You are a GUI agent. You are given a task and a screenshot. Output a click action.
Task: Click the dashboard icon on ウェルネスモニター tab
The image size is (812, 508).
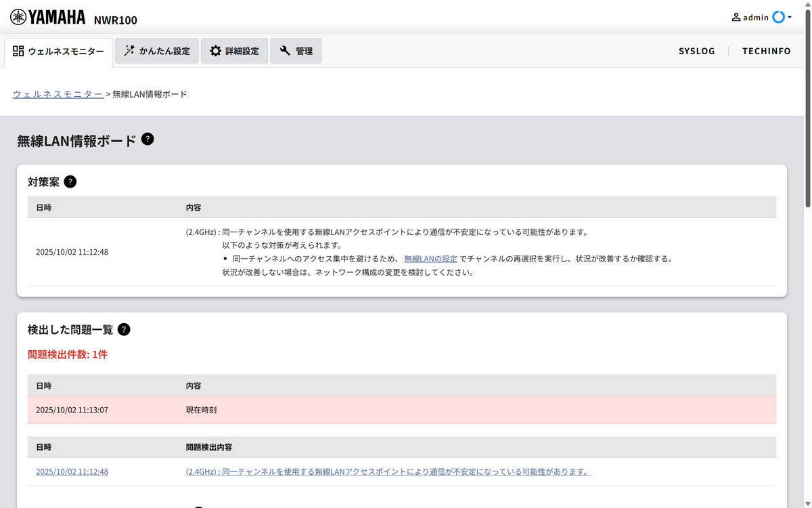18,51
